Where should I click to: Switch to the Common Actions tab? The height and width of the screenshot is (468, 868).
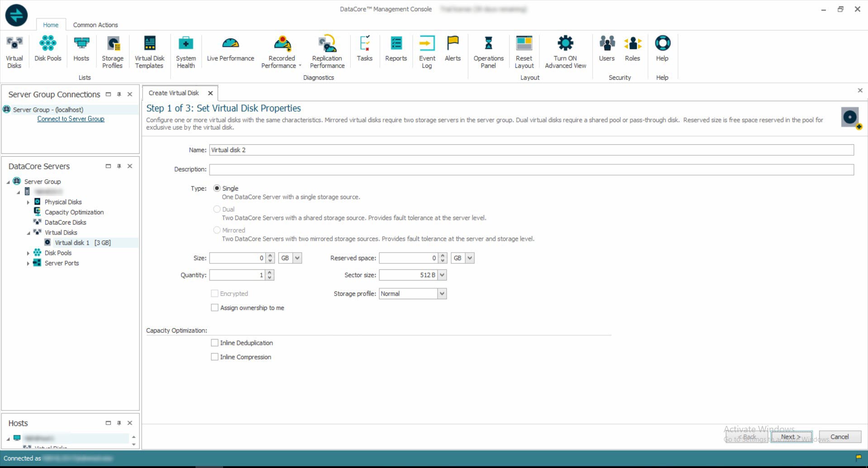point(95,25)
